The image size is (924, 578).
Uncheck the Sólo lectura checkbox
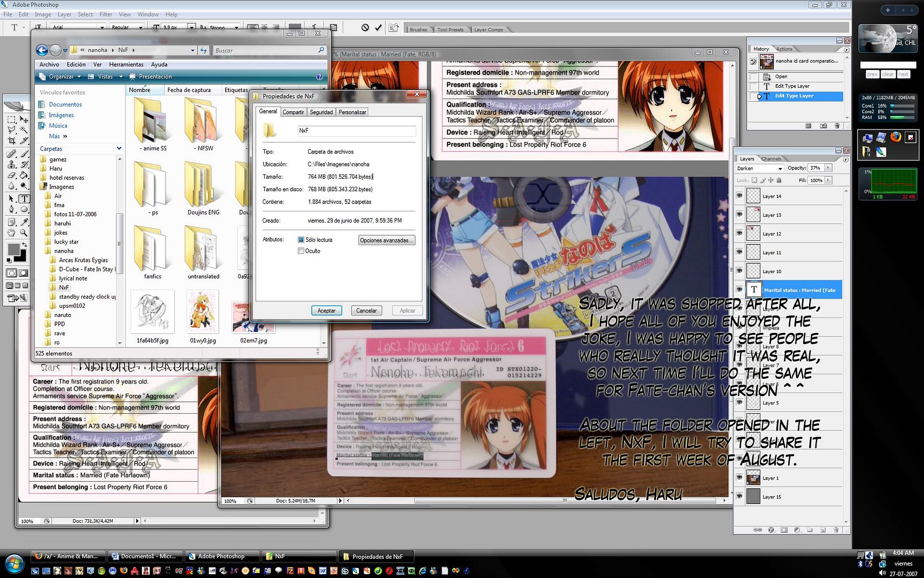301,240
